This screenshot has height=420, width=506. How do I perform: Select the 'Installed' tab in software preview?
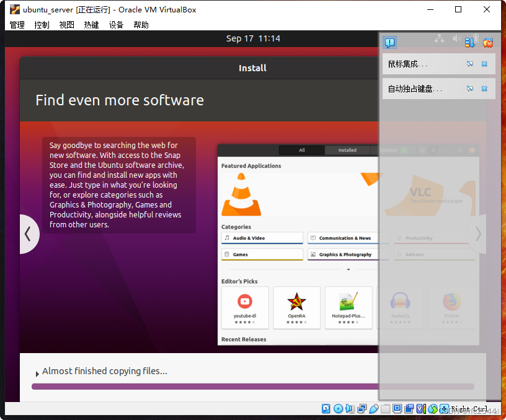coord(347,150)
